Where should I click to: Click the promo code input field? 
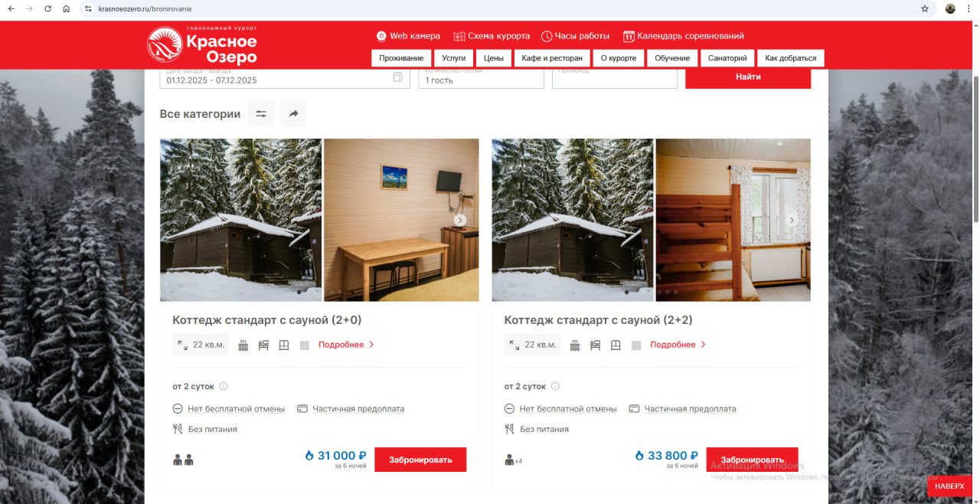(x=615, y=77)
